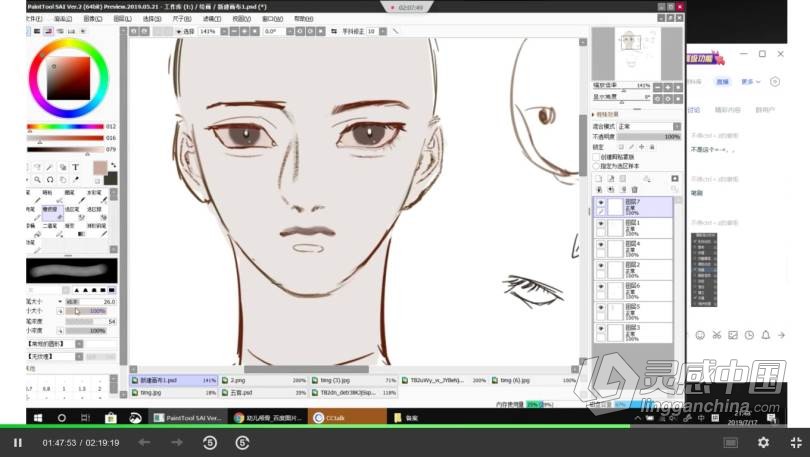
Task: Click the navigator thumbnail preview
Action: 637,54
